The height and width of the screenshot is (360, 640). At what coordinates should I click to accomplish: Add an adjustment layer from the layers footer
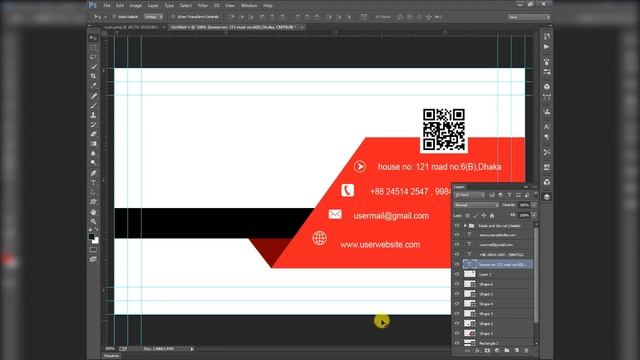tap(497, 351)
